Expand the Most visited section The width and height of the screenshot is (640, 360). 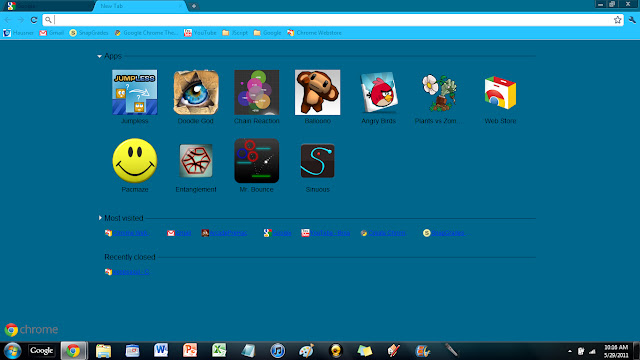click(100, 218)
